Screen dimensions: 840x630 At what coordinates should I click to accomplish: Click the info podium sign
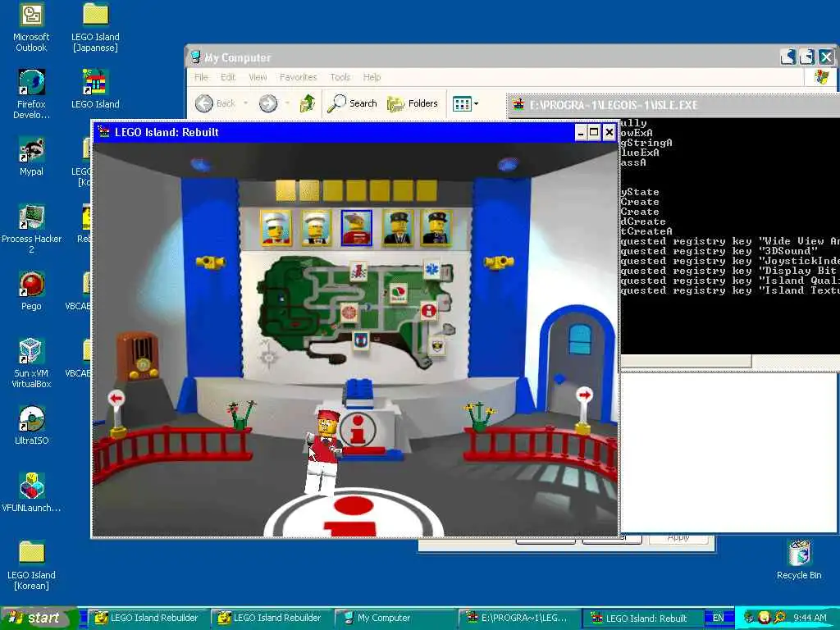[x=358, y=429]
